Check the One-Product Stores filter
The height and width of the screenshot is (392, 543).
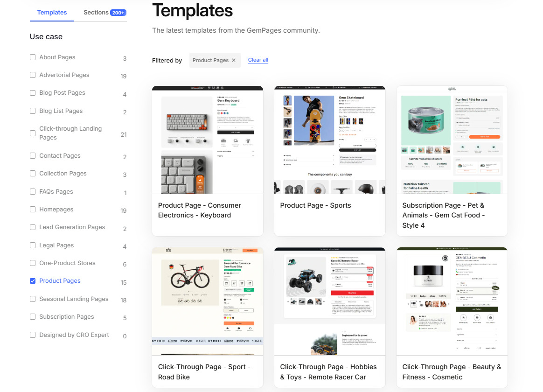click(x=32, y=263)
